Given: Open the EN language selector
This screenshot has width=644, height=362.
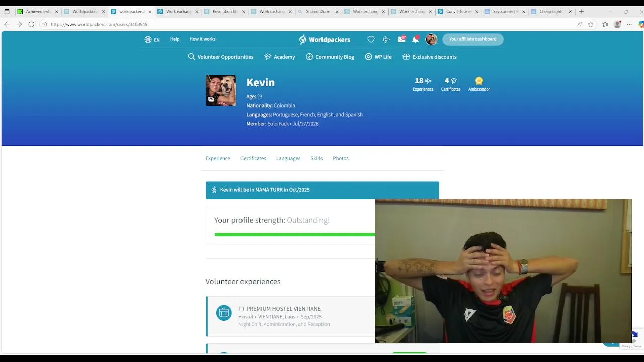Looking at the screenshot, I should click(x=152, y=39).
